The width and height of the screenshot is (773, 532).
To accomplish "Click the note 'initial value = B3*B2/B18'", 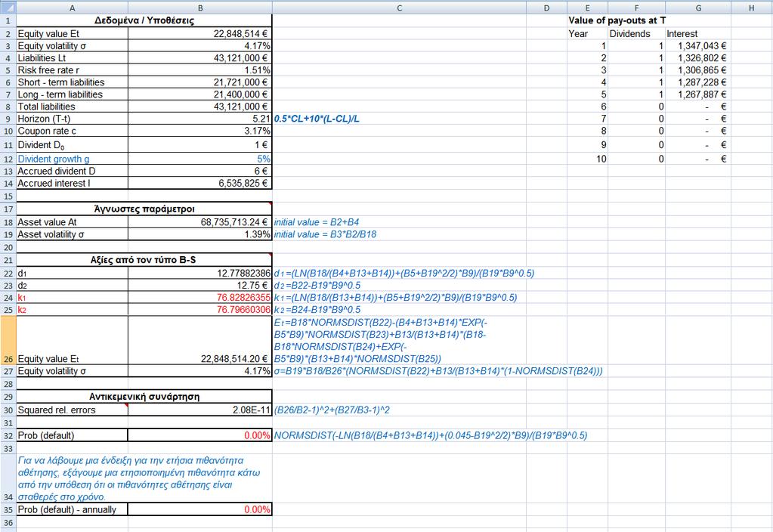I will 325,234.
